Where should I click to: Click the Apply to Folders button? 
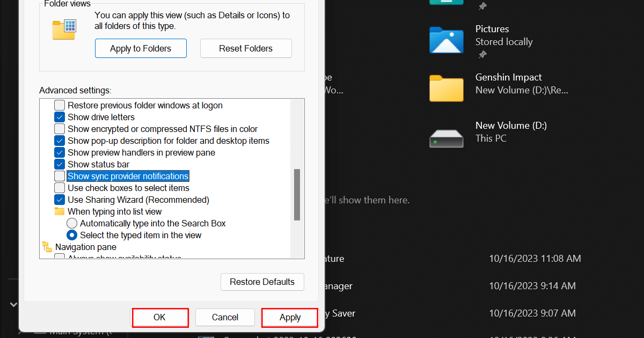(141, 48)
